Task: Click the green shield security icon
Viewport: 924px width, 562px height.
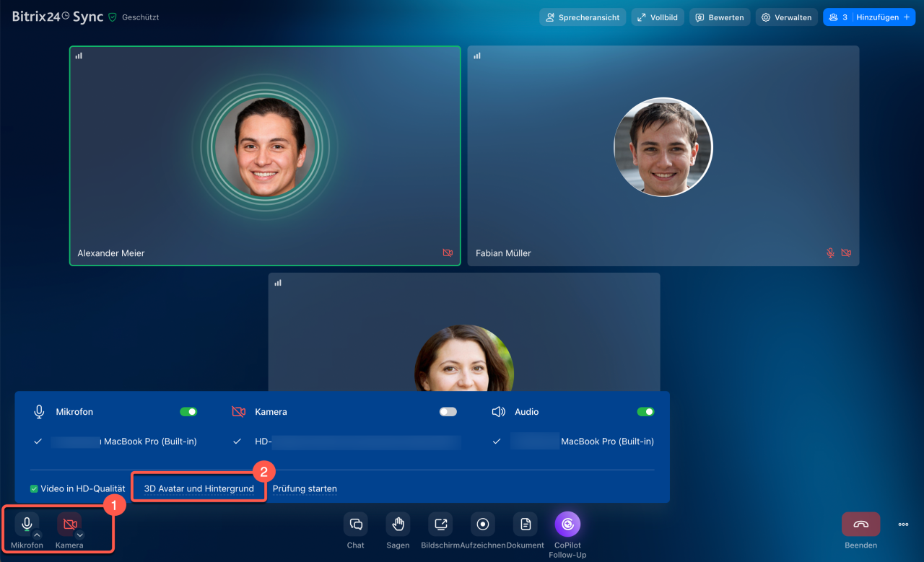Action: [113, 17]
